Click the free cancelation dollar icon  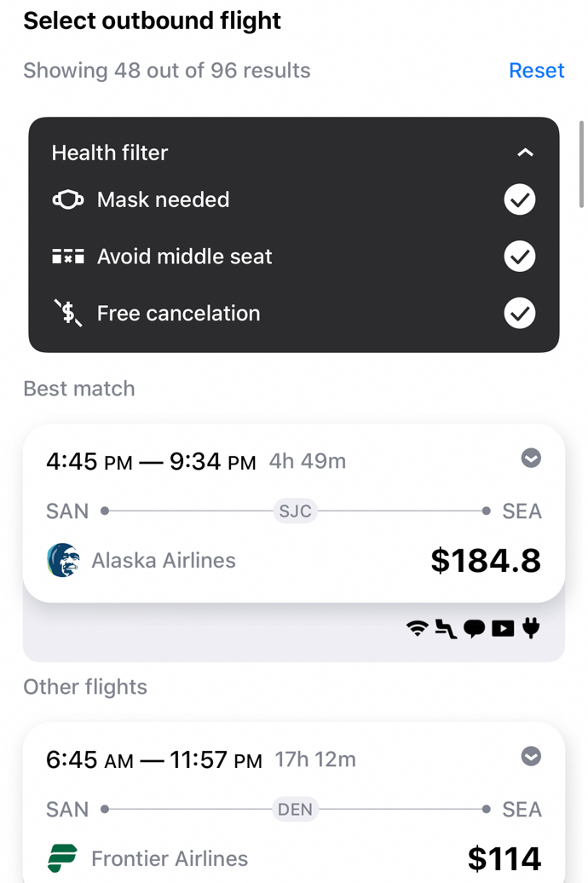pyautogui.click(x=68, y=314)
